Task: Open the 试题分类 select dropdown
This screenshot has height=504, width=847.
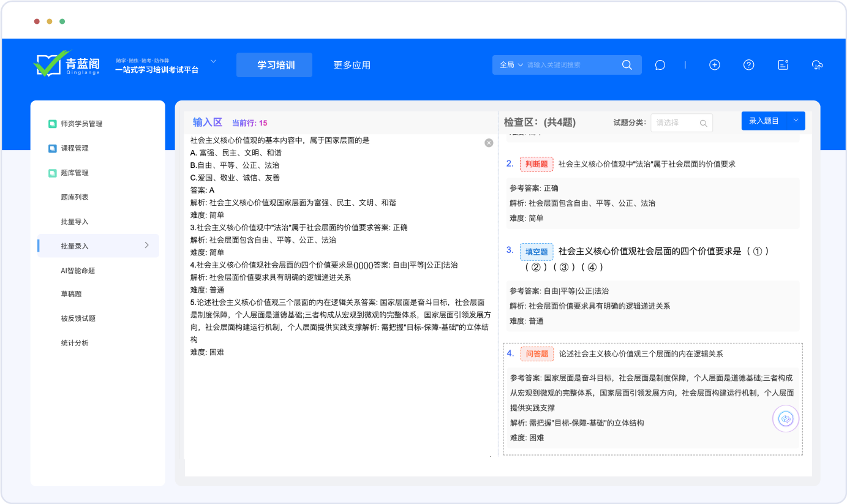Action: [681, 122]
